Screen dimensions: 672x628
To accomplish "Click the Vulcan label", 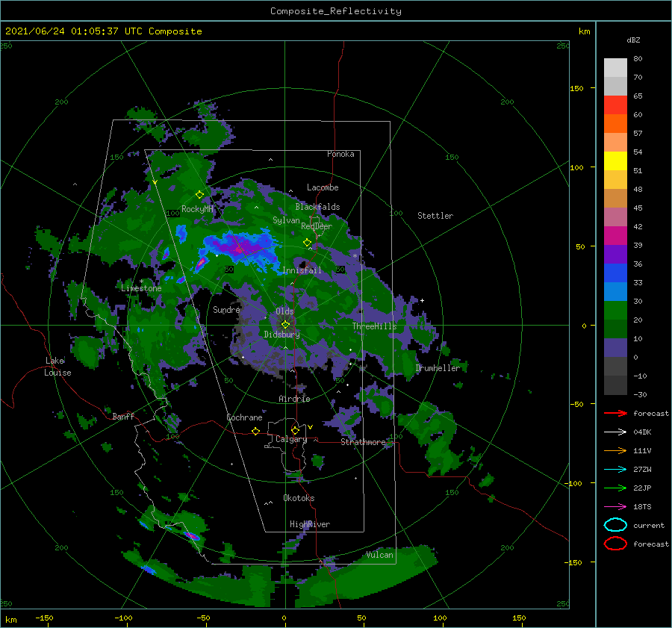I will [x=379, y=555].
